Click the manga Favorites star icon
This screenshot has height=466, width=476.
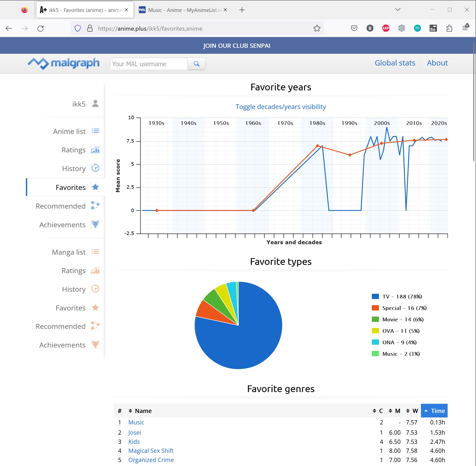click(x=95, y=308)
